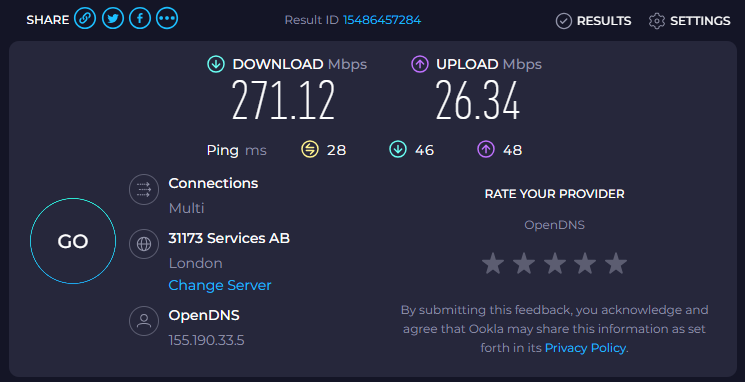
Task: Open the RESULTS page
Action: 594,21
